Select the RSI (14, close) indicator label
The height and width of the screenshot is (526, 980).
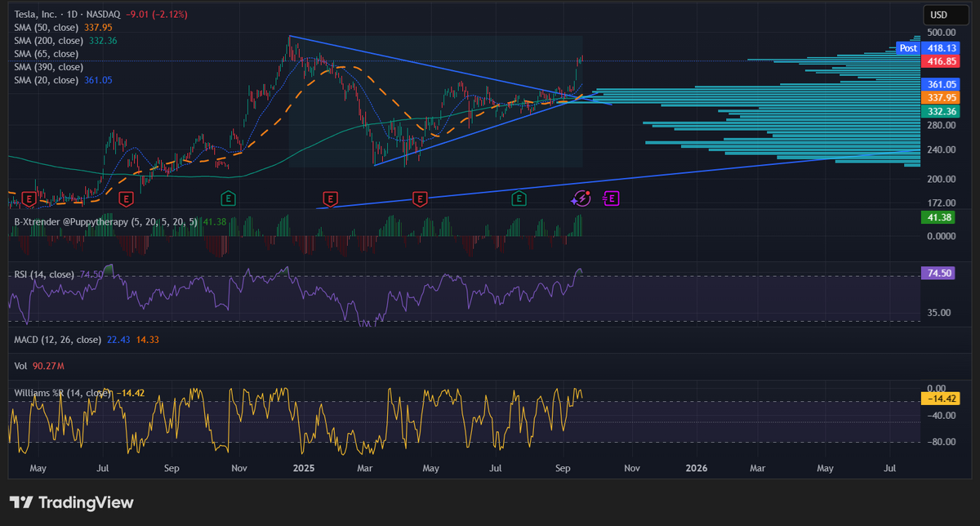point(44,274)
